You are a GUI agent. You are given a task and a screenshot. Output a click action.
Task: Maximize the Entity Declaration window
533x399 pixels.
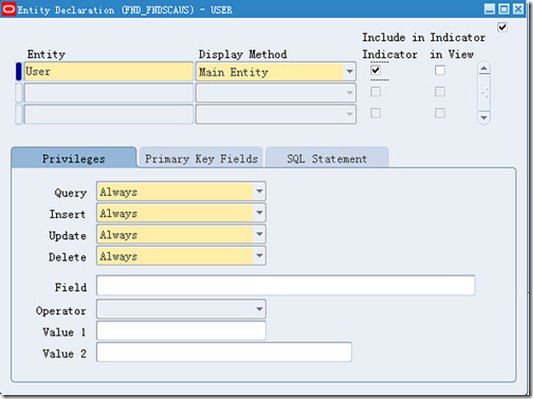point(504,9)
